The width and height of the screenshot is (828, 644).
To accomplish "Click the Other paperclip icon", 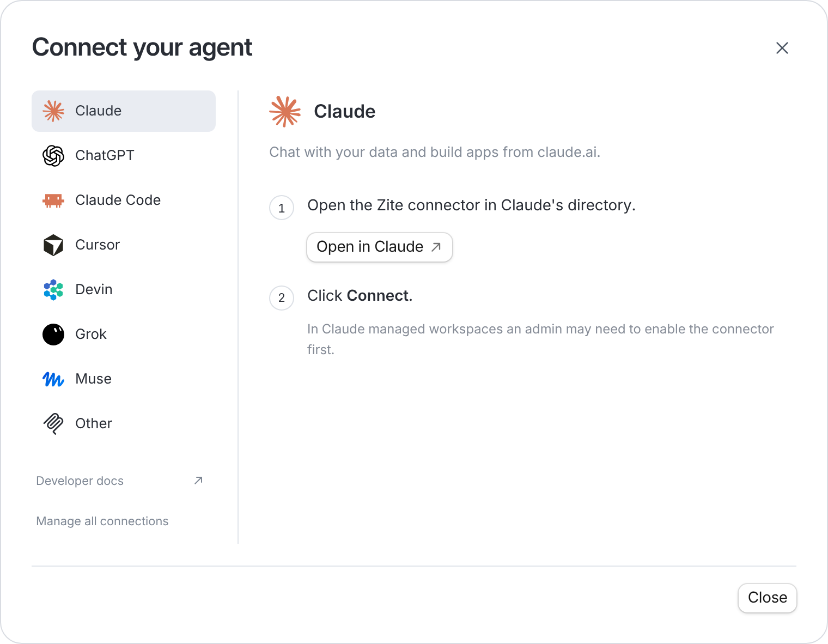I will click(53, 424).
